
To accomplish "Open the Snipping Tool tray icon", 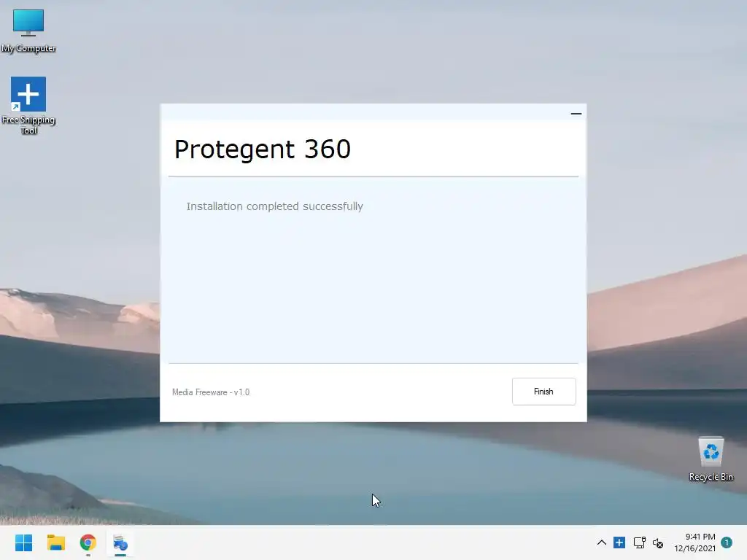I will 619,542.
